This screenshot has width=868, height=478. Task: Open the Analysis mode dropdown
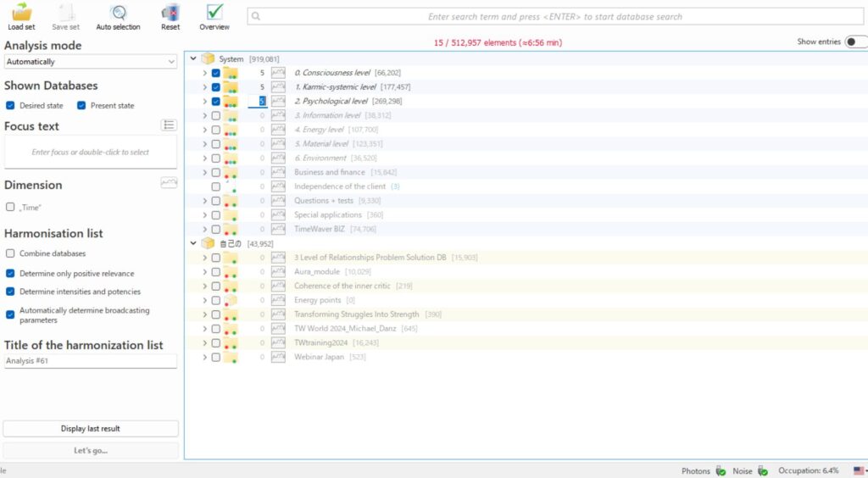point(90,62)
